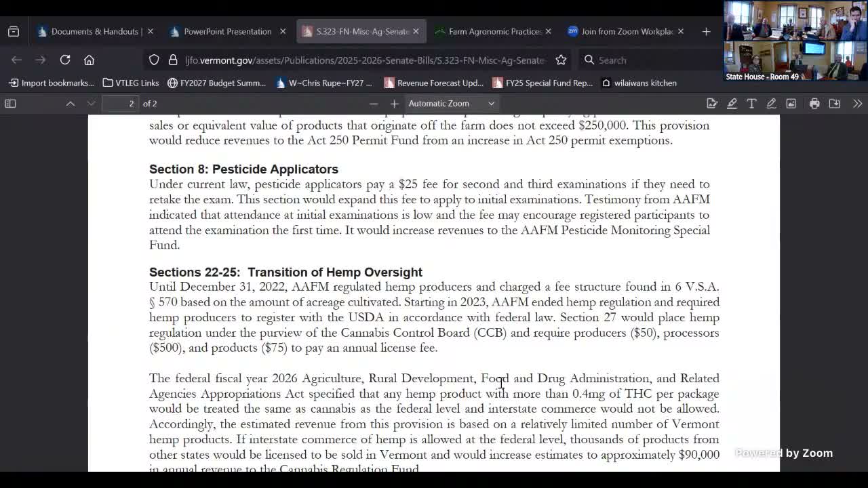868x488 pixels.
Task: Open the VTLEG Links bookmark folder
Action: pyautogui.click(x=131, y=83)
